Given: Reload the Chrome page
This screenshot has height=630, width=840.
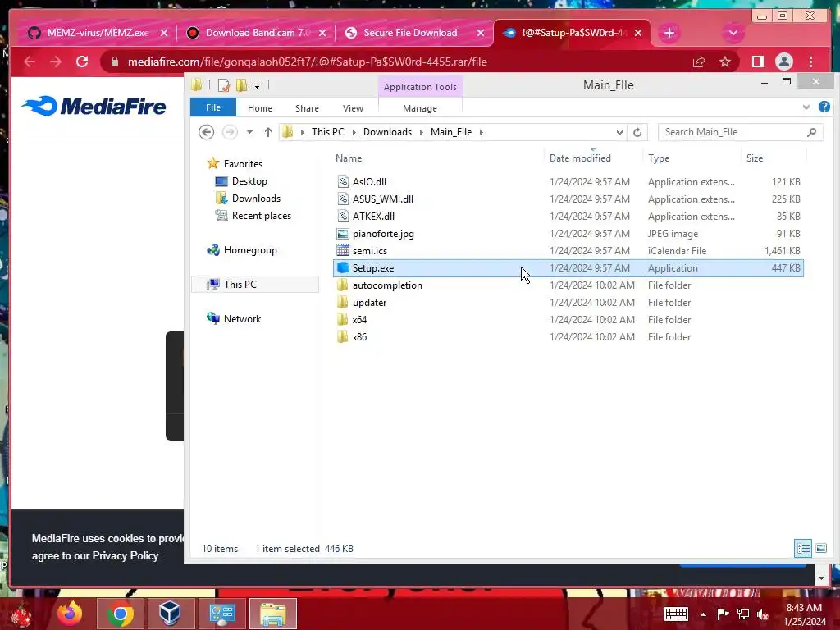Looking at the screenshot, I should (82, 62).
